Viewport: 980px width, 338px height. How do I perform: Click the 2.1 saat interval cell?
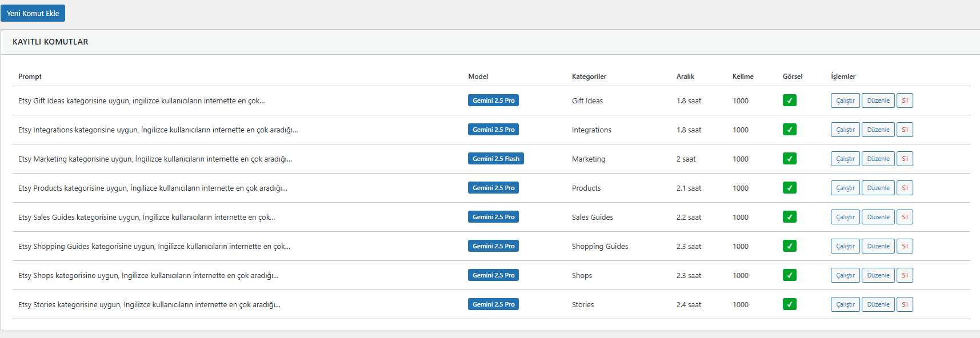pos(689,188)
